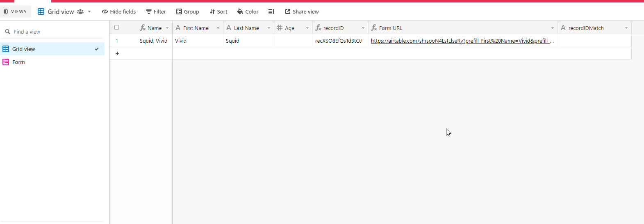Toggle the select-all records checkbox
Screen dimensions: 644x224
tap(117, 27)
